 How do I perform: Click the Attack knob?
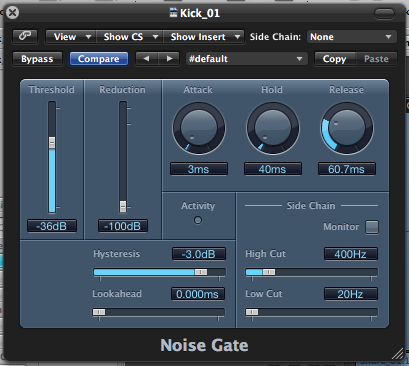pos(199,128)
